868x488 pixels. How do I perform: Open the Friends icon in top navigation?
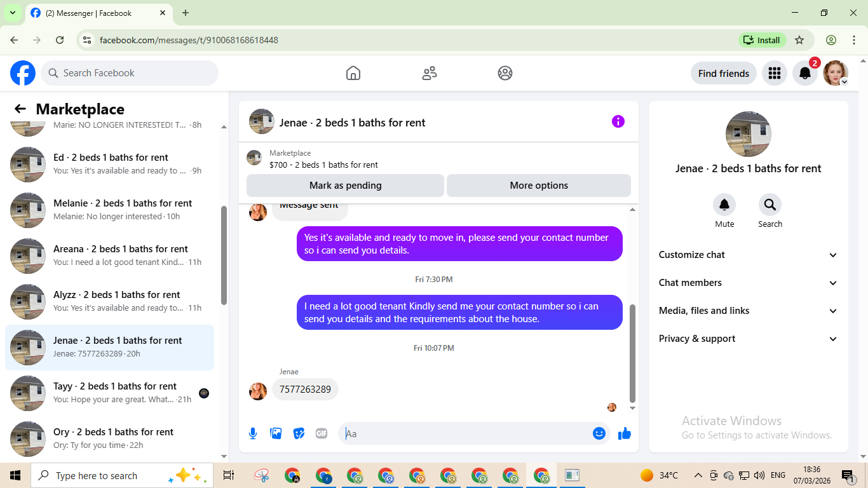coord(430,73)
